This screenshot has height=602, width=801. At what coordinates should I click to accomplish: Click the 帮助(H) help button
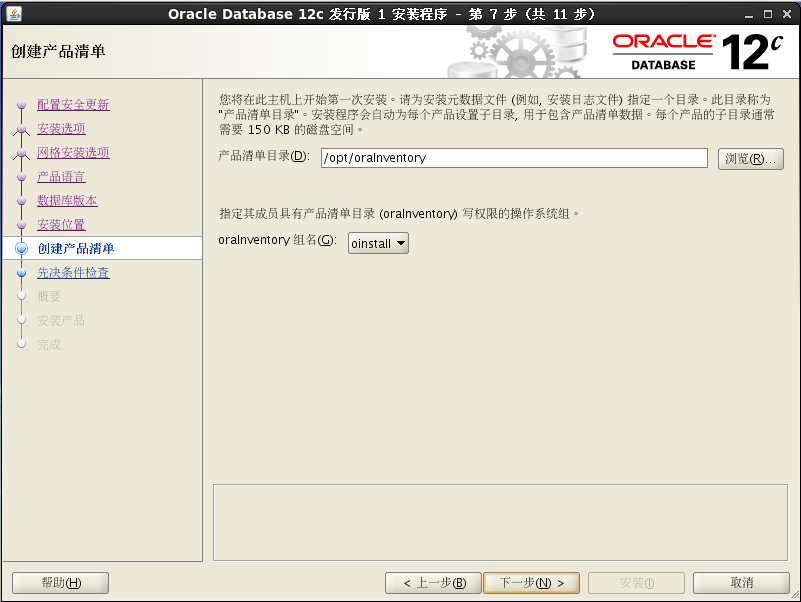click(x=60, y=583)
